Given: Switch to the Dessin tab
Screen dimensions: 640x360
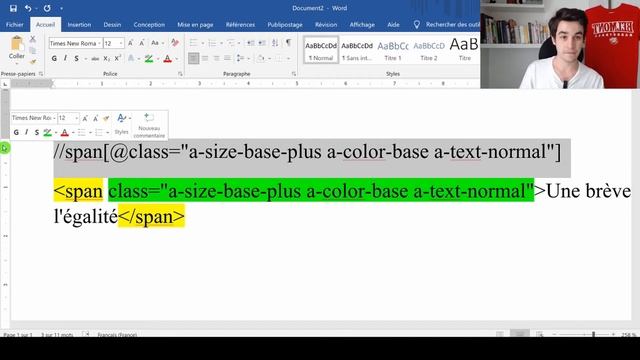Looking at the screenshot, I should [x=112, y=24].
